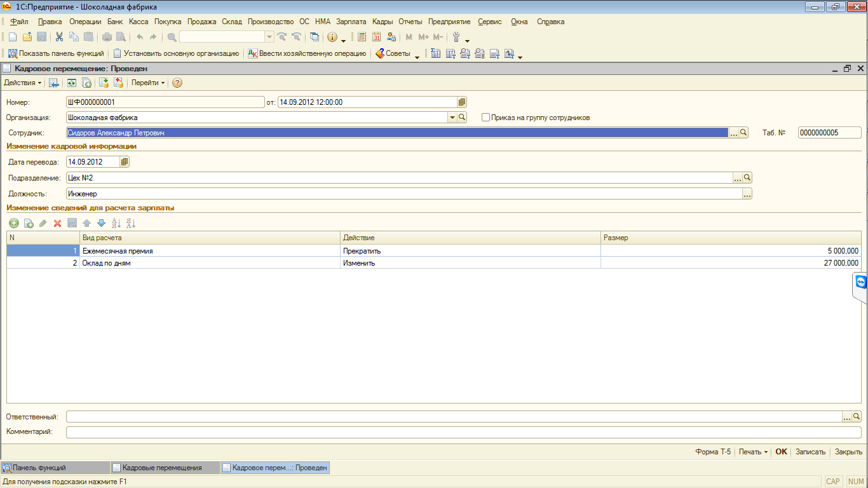Click Показать панель функций button
Screen dimensions: 868x488
(56, 53)
